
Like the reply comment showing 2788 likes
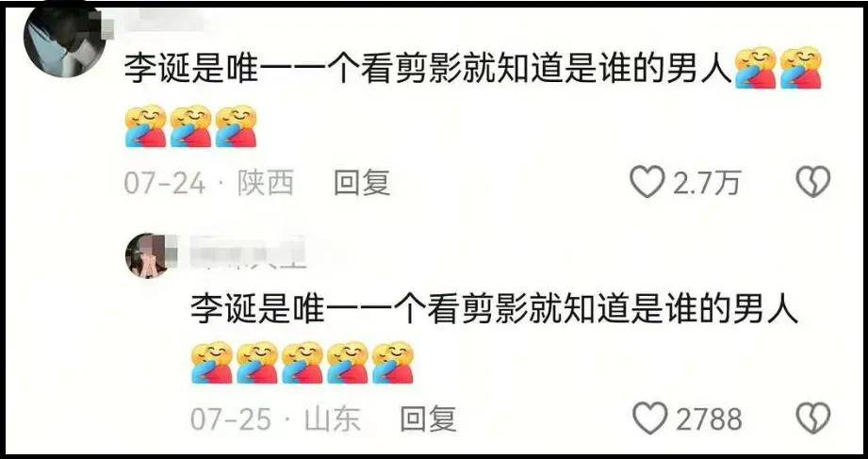point(650,418)
